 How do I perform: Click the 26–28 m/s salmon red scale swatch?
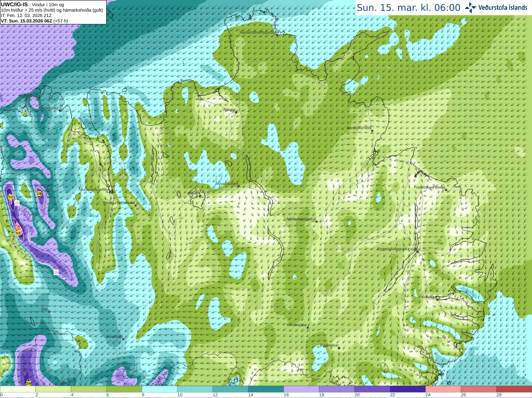click(x=479, y=389)
